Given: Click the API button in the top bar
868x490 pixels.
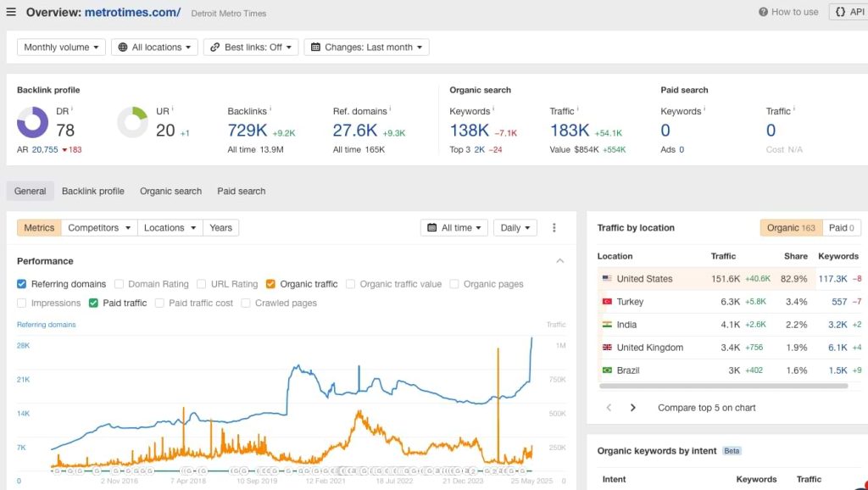Looking at the screenshot, I should pyautogui.click(x=850, y=12).
